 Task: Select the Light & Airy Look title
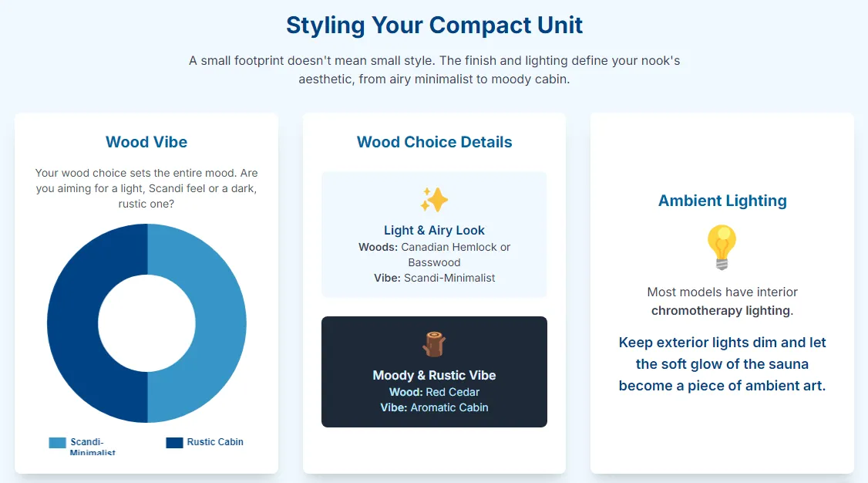point(434,230)
